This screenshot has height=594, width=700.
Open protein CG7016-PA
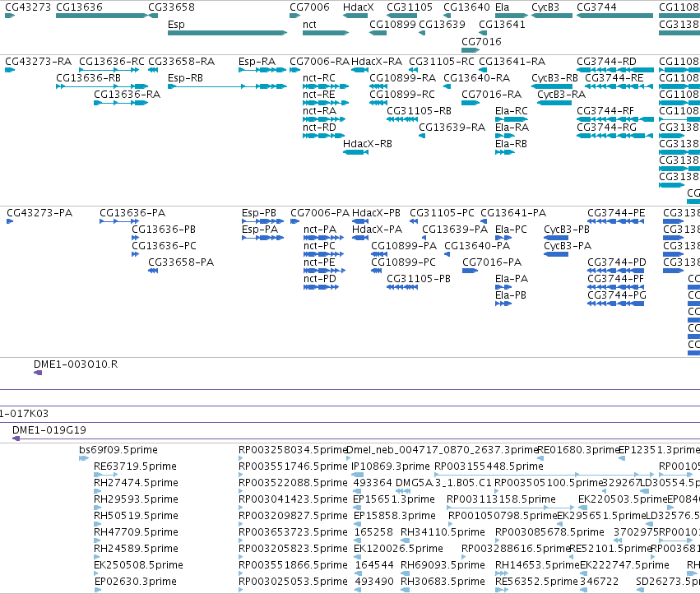tap(470, 271)
